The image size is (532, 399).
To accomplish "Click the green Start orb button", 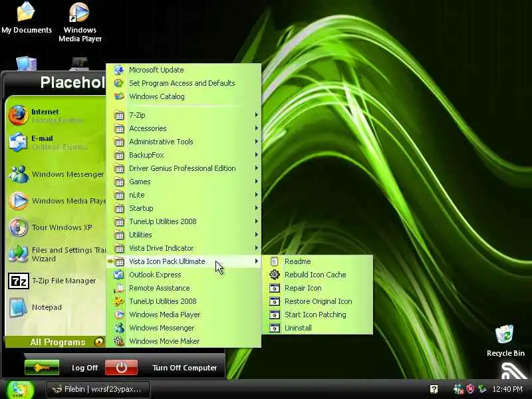I will (x=21, y=390).
